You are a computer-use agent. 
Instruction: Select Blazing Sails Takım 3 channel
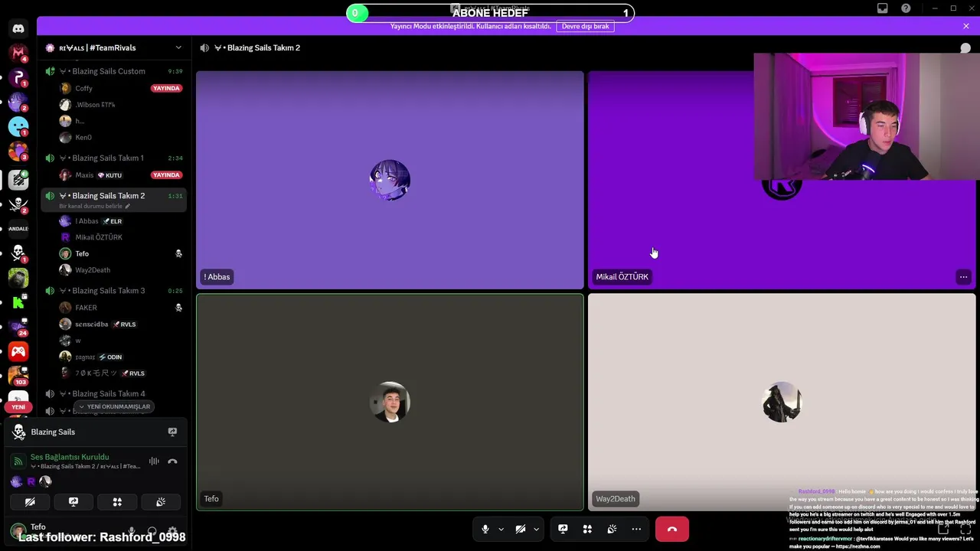(115, 291)
